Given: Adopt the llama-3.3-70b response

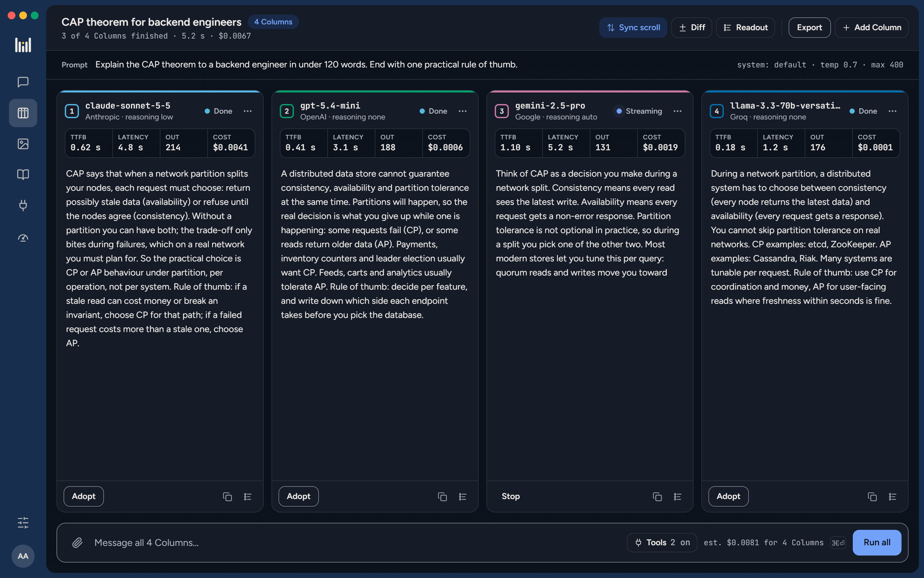Looking at the screenshot, I should tap(729, 496).
